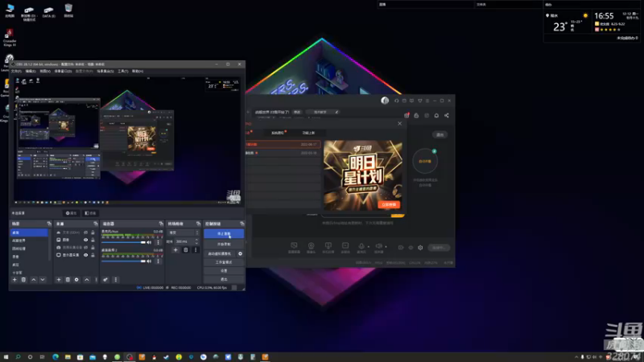Click Start Recording in OBS Controls
Image resolution: width=644 pixels, height=362 pixels.
pos(224,245)
